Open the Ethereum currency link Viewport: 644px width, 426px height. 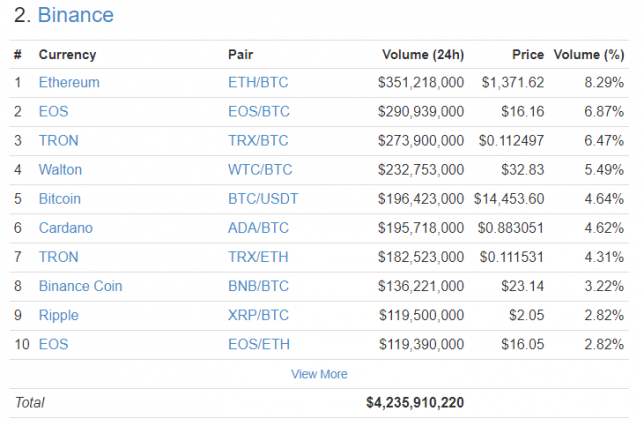click(69, 83)
